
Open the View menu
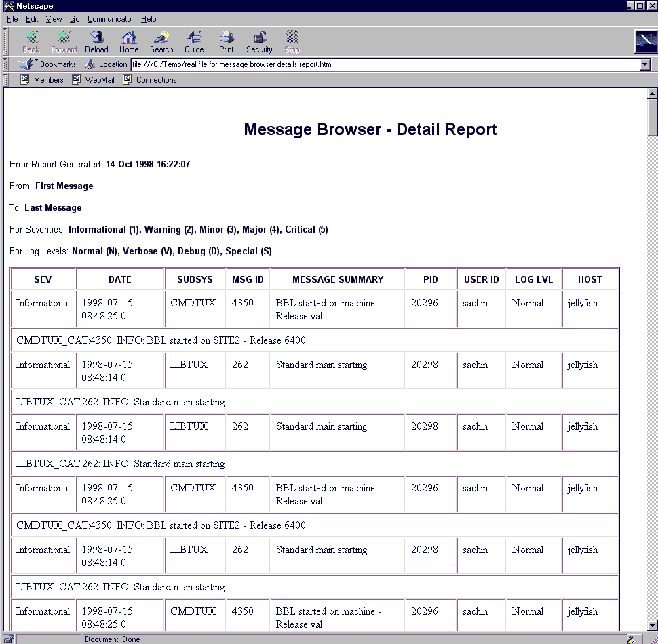pyautogui.click(x=54, y=19)
